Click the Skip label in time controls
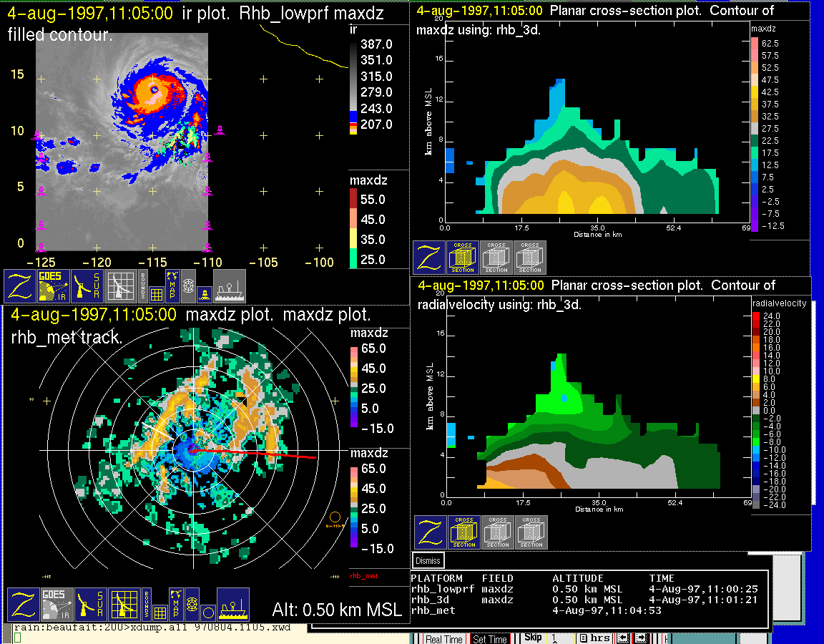Viewport: 824px width, 644px height. pyautogui.click(x=534, y=637)
